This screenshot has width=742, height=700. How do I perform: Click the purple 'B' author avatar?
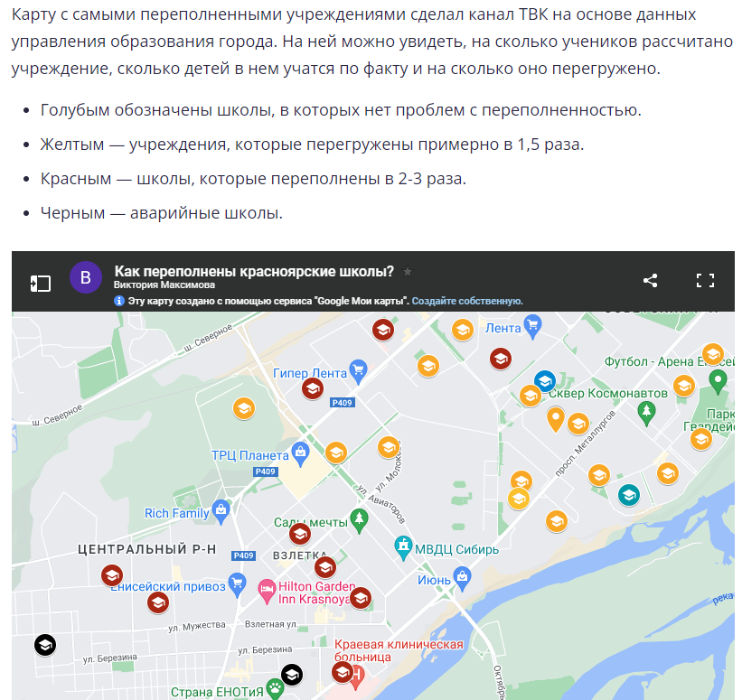tap(86, 277)
